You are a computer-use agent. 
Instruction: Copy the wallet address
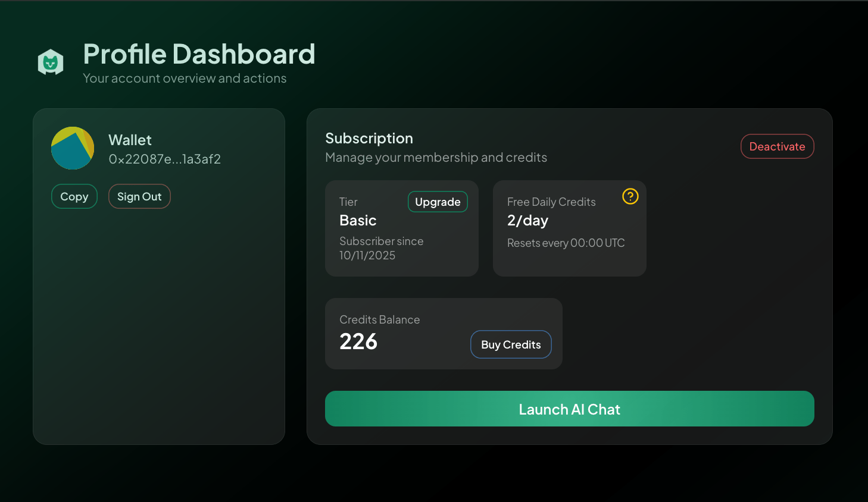[74, 196]
